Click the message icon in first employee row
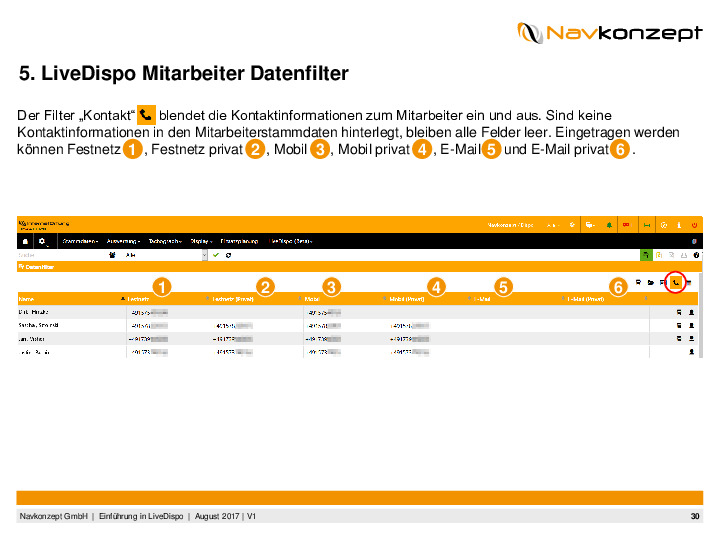720x540 pixels. click(679, 312)
